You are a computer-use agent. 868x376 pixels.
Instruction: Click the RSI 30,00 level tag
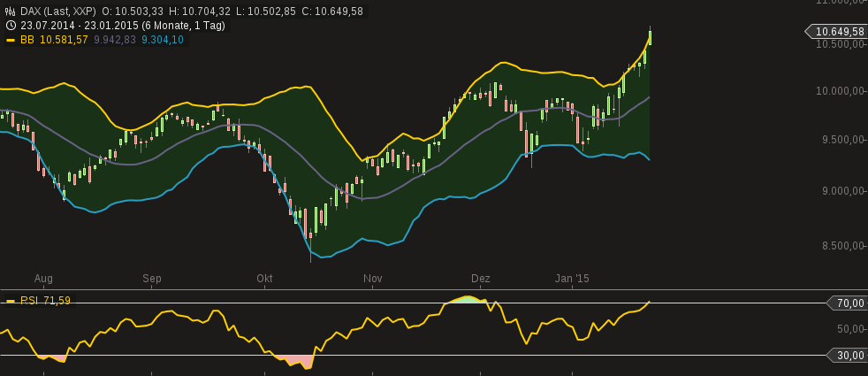coord(847,356)
